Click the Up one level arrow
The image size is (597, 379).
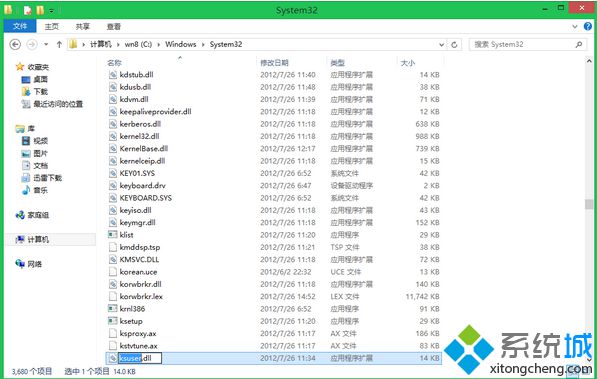pos(59,45)
